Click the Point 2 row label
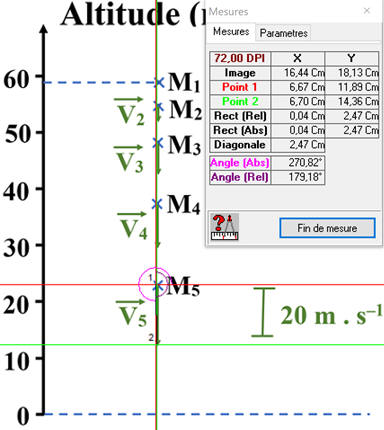The width and height of the screenshot is (384, 430). point(240,101)
